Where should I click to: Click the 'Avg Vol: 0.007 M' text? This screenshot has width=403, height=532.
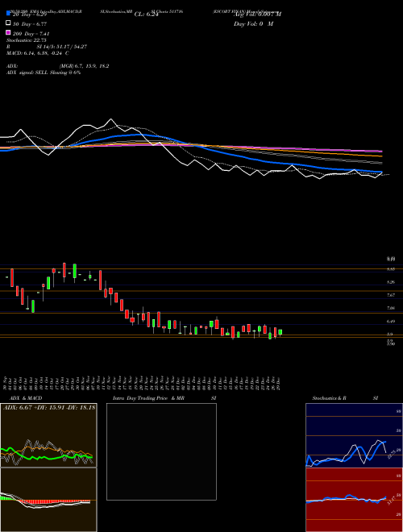pyautogui.click(x=257, y=14)
